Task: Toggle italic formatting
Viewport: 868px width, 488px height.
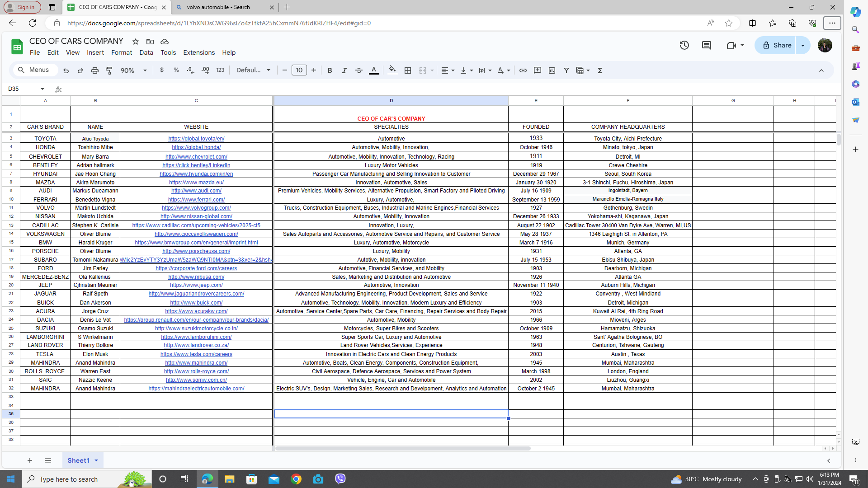Action: point(344,70)
